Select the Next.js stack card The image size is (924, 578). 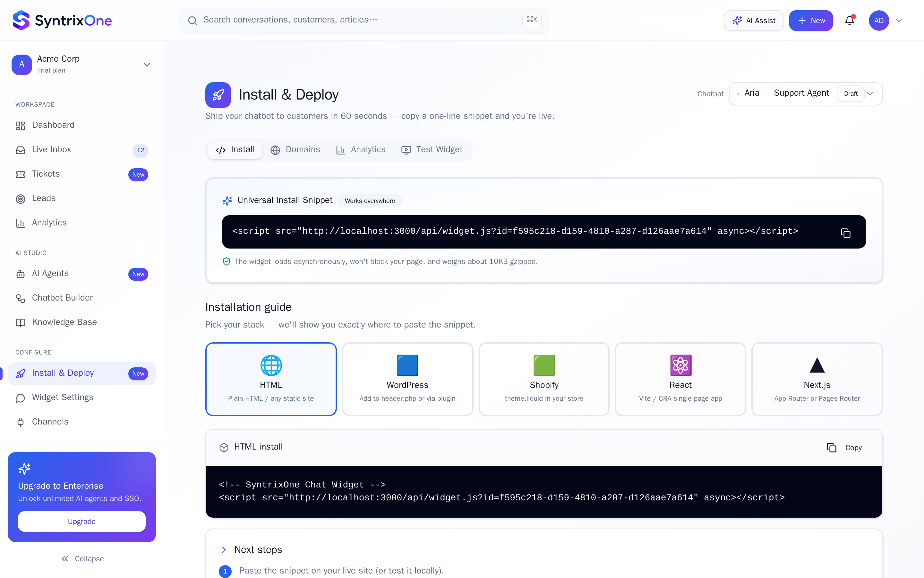817,379
